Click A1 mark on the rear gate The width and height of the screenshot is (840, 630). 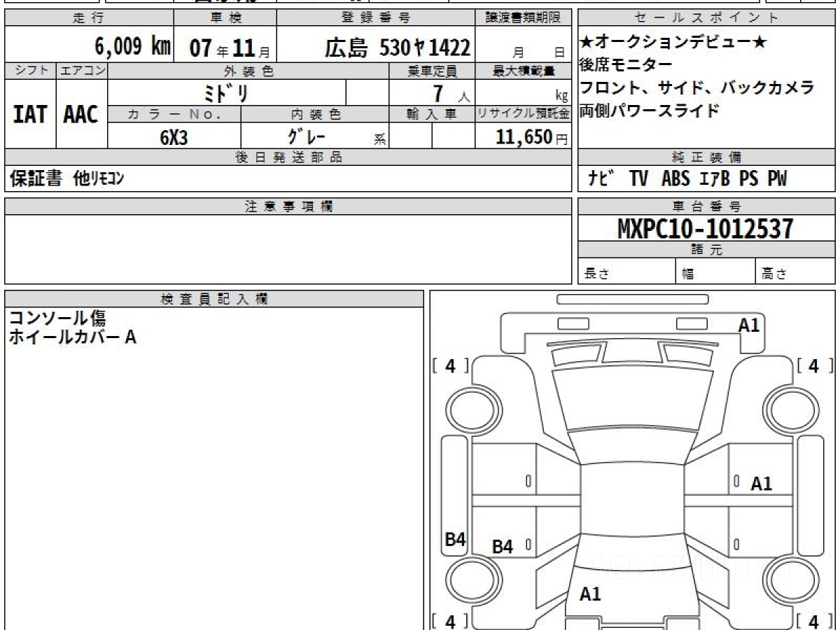590,595
